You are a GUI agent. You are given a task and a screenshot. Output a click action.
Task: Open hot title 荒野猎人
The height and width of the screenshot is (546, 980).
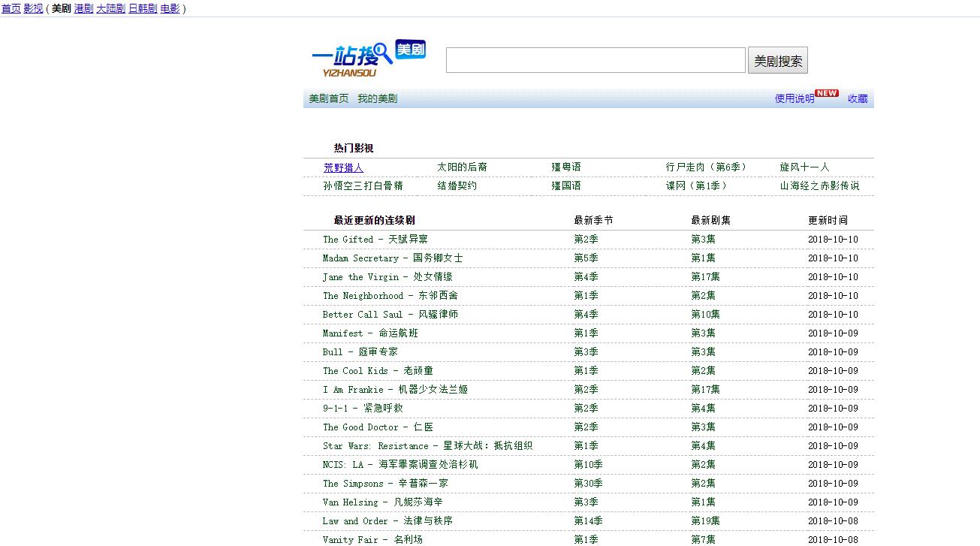click(343, 167)
